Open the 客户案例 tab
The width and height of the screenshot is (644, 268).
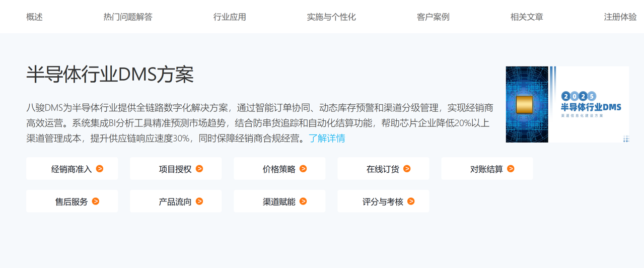point(433,17)
